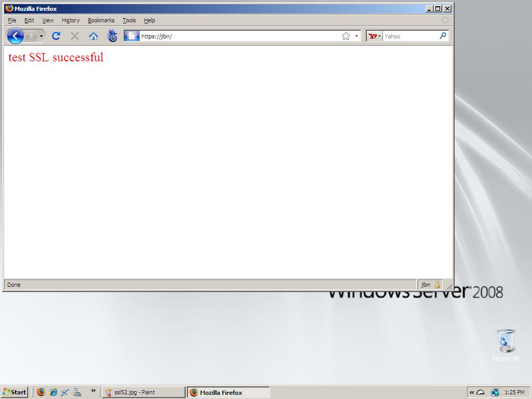Expand the address bar URL history dropdown
This screenshot has height=399, width=532.
[x=356, y=36]
